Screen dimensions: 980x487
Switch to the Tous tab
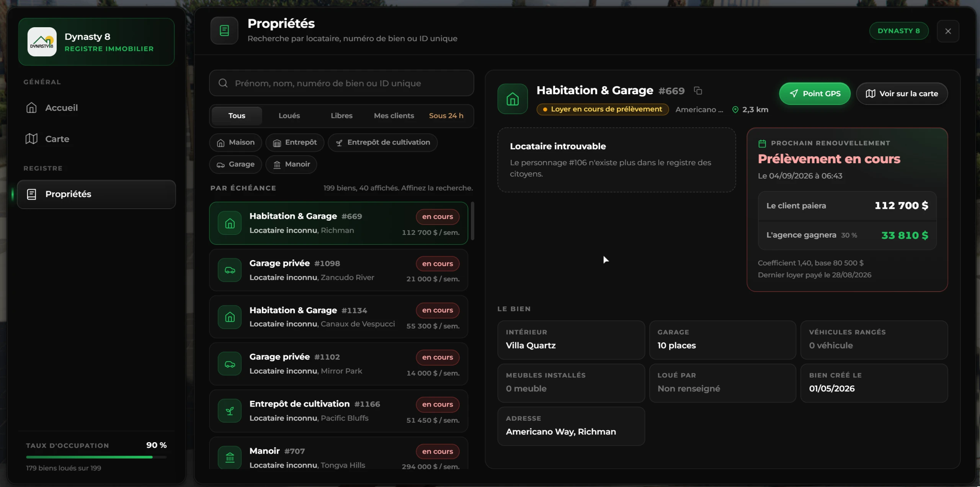click(x=237, y=116)
